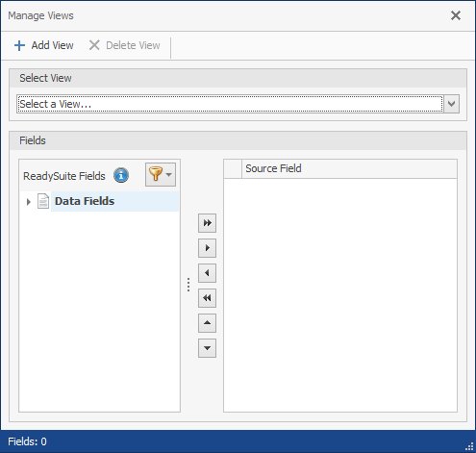Move field down with down arrow
The width and height of the screenshot is (476, 453).
[207, 348]
